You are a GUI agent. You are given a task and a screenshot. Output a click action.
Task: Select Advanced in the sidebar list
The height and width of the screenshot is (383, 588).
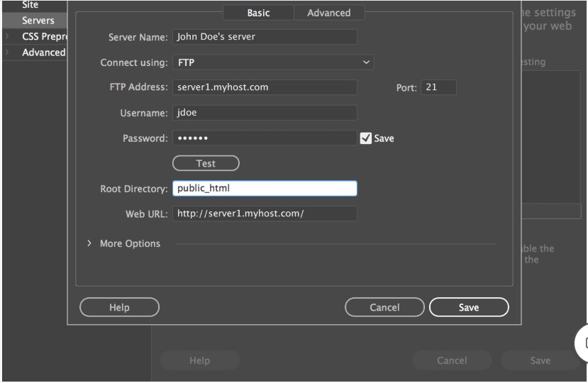click(43, 52)
